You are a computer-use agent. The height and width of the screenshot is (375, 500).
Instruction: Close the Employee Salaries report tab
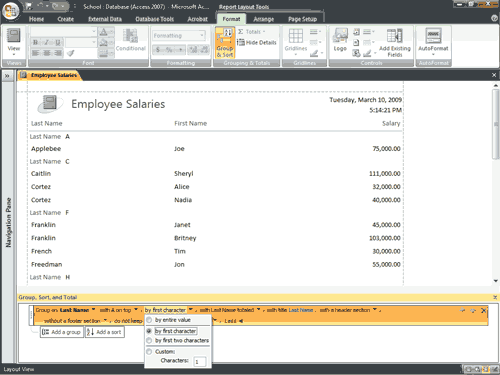494,75
